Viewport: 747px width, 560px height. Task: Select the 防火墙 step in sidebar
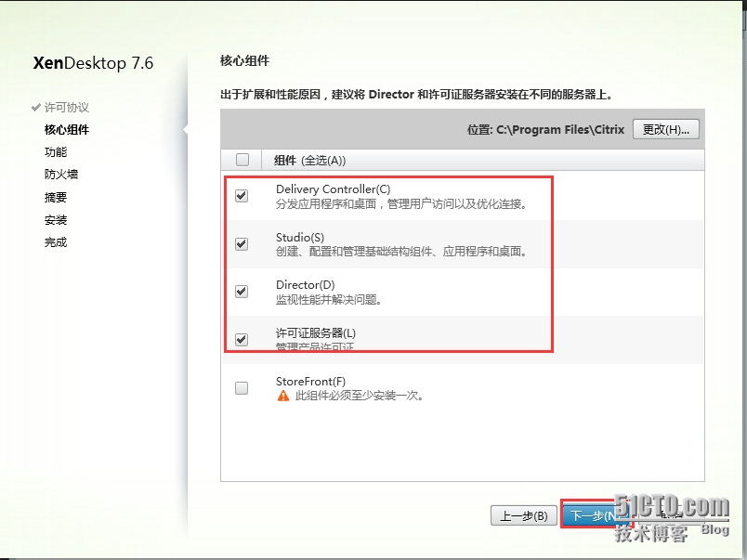click(x=61, y=175)
